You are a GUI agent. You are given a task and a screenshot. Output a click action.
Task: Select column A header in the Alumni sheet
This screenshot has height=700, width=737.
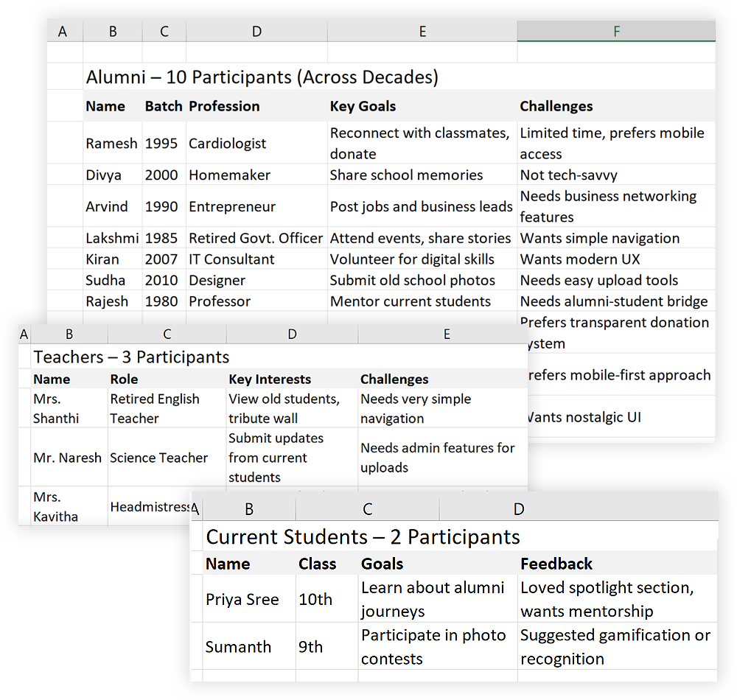tap(63, 31)
